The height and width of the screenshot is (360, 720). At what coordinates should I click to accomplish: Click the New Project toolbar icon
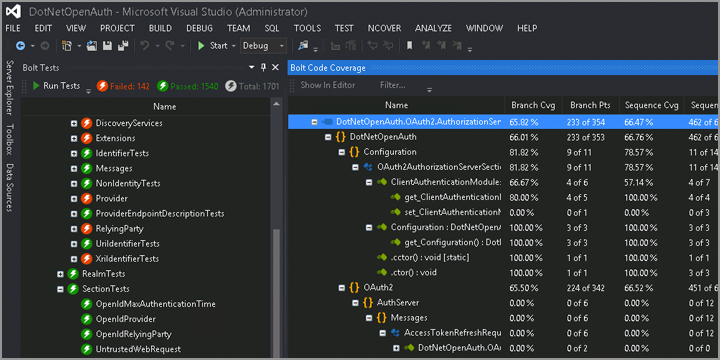click(x=67, y=46)
